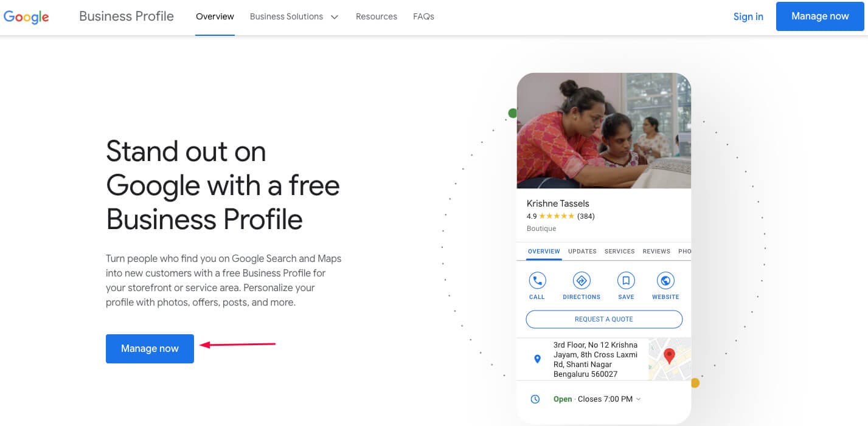Click the Google logo
Viewport: 868px width, 426px height.
pos(26,17)
